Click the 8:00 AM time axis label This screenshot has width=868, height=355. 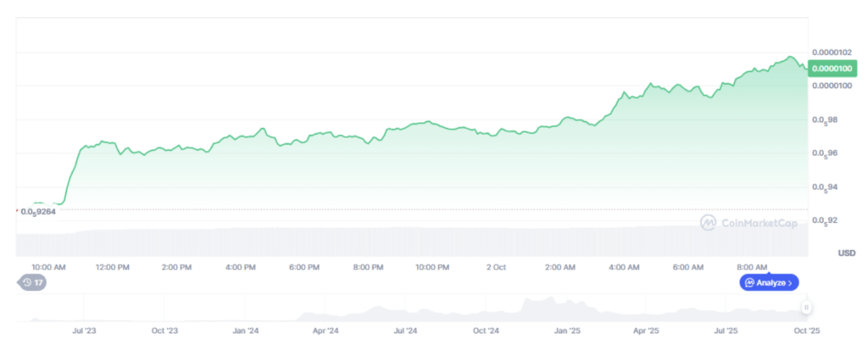752,267
